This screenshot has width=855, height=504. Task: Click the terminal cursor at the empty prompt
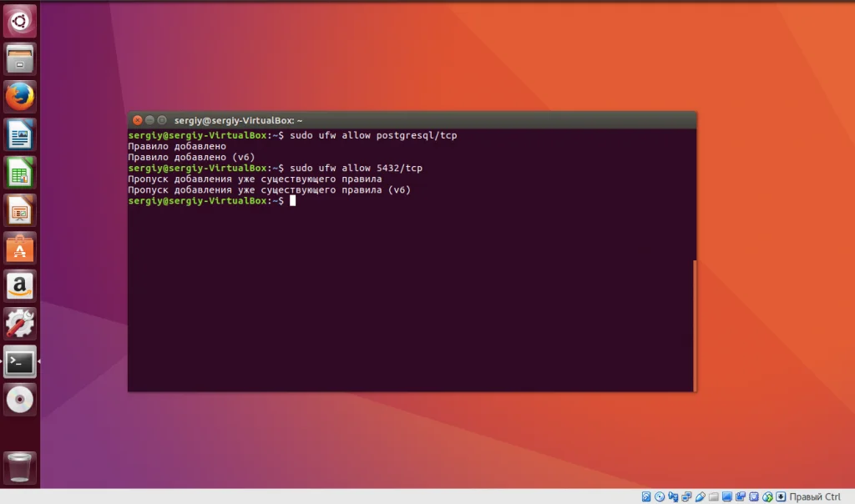pyautogui.click(x=293, y=200)
